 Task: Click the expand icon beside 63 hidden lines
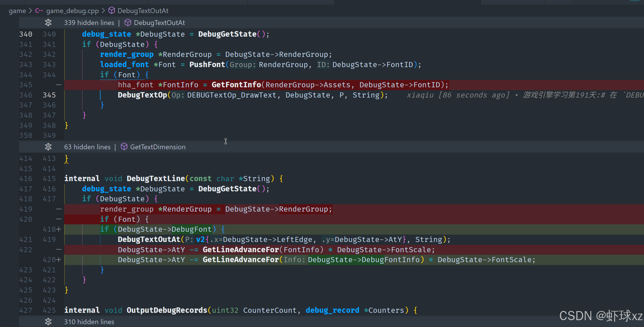[48, 147]
